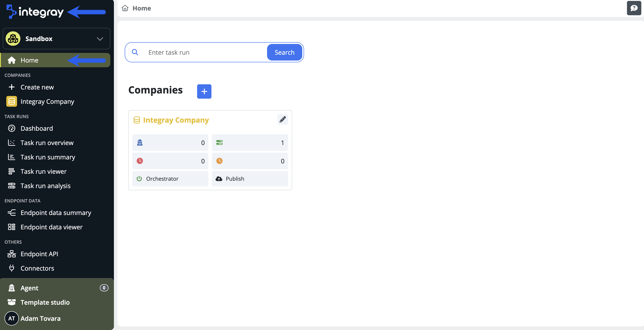Click the integray logo in the sidebar

coord(35,12)
